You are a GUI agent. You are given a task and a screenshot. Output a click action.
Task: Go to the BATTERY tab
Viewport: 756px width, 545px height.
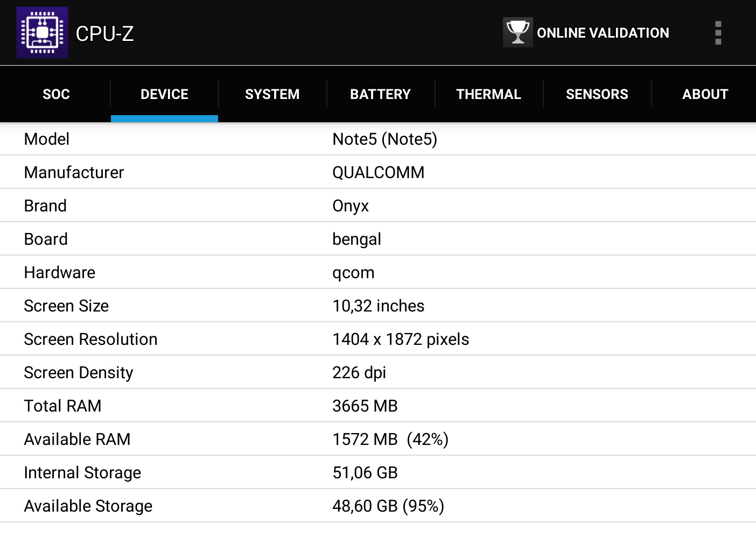coord(381,94)
